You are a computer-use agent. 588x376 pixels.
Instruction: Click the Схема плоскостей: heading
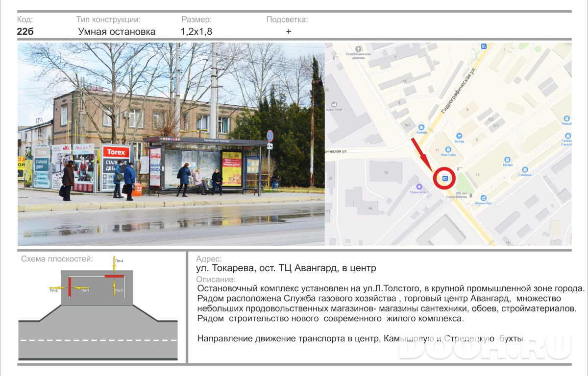(x=57, y=259)
